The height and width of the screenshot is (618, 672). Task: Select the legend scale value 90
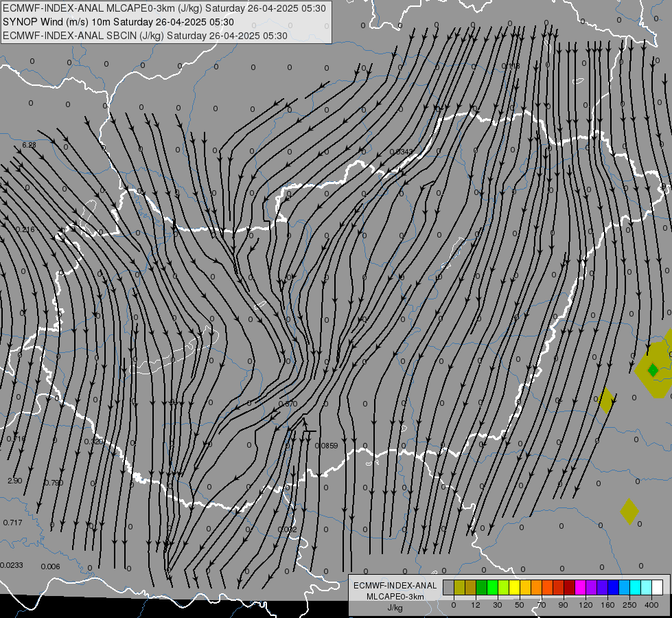click(x=563, y=605)
